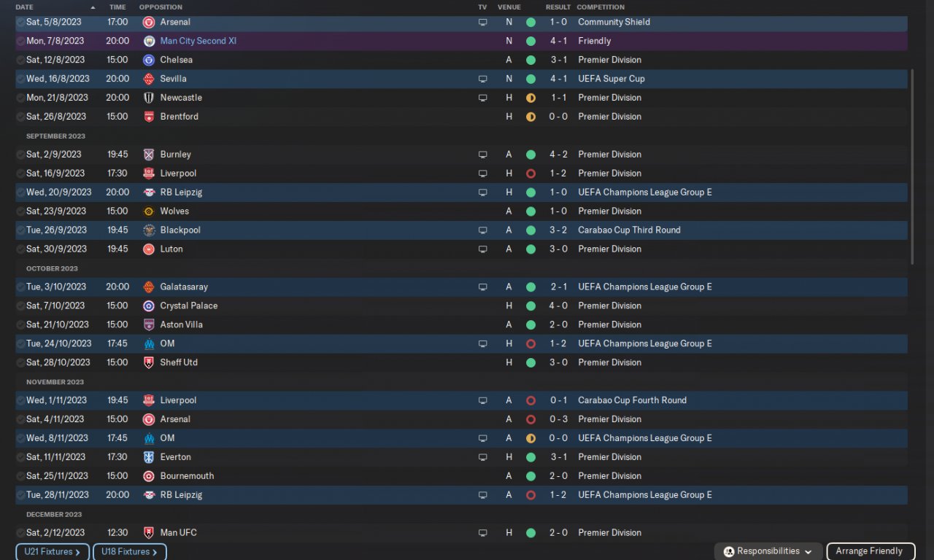
Task: Open the Responsibilities dropdown
Action: pos(768,551)
